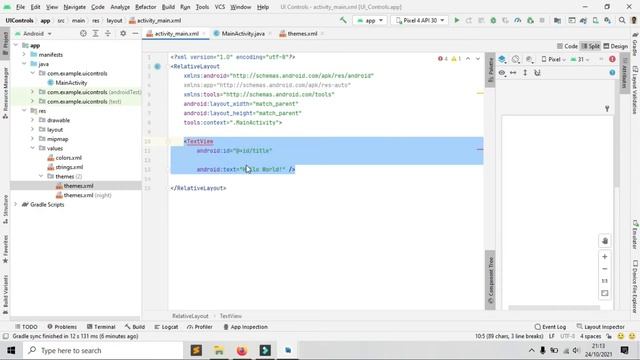640x360 pixels.
Task: Click red error indicator in design toolbar
Action: tap(612, 59)
